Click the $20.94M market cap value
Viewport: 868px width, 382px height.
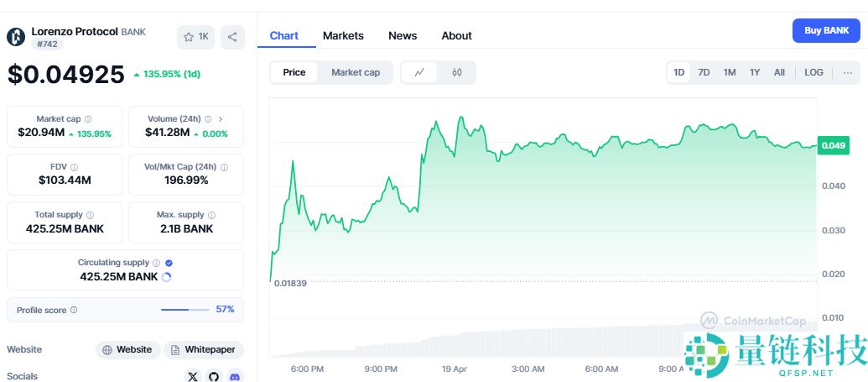[41, 133]
